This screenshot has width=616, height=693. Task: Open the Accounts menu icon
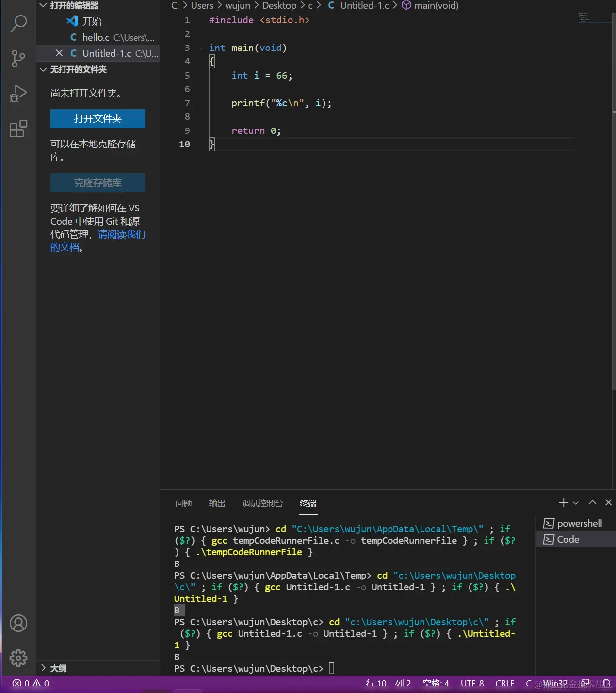pyautogui.click(x=18, y=623)
